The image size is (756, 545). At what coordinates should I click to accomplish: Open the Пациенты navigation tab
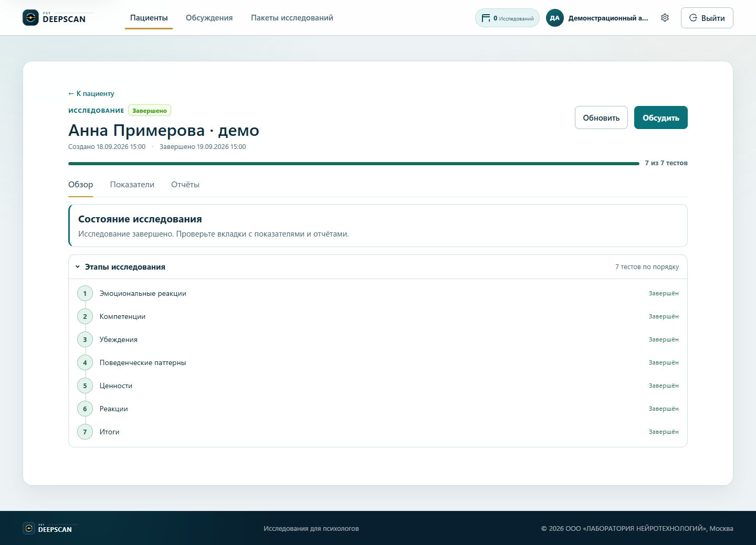(149, 18)
